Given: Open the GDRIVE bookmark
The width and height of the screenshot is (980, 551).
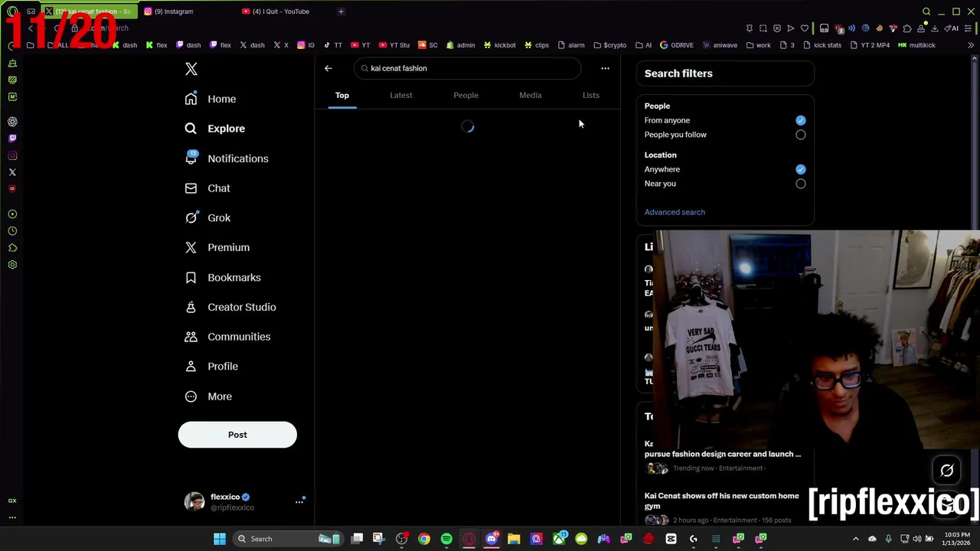Looking at the screenshot, I should [676, 45].
